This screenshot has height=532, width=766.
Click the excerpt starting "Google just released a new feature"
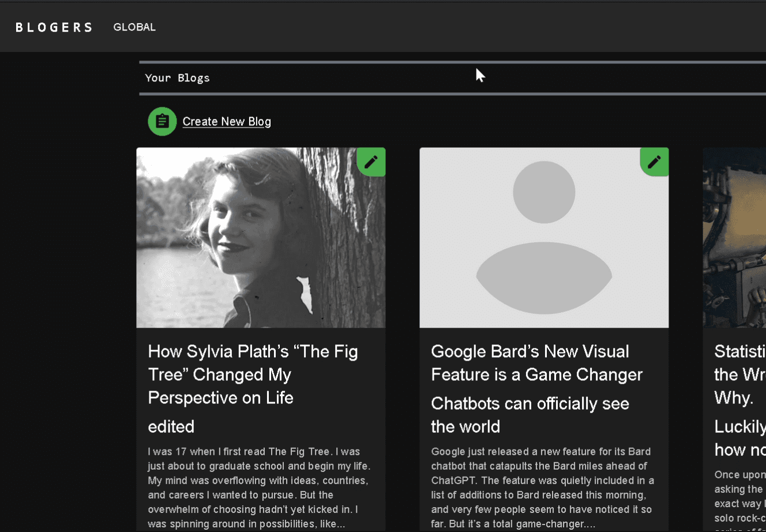(x=543, y=488)
